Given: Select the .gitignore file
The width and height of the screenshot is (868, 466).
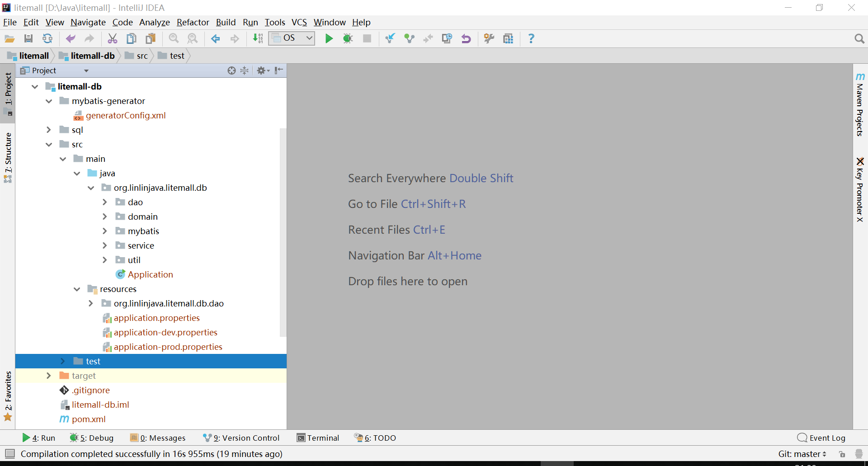Looking at the screenshot, I should [x=91, y=390].
